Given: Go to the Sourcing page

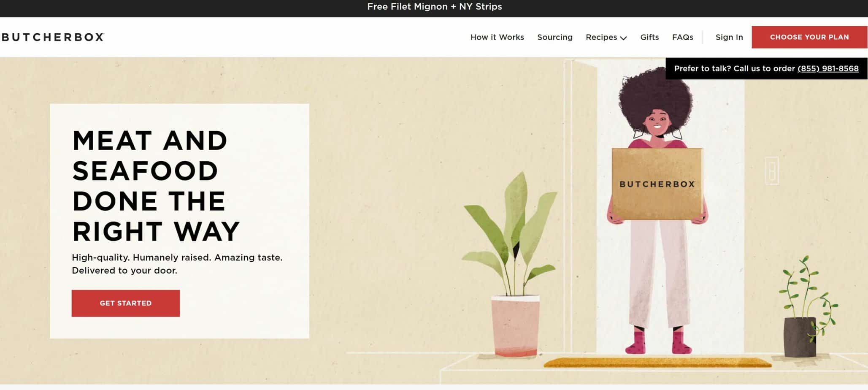Looking at the screenshot, I should (554, 37).
